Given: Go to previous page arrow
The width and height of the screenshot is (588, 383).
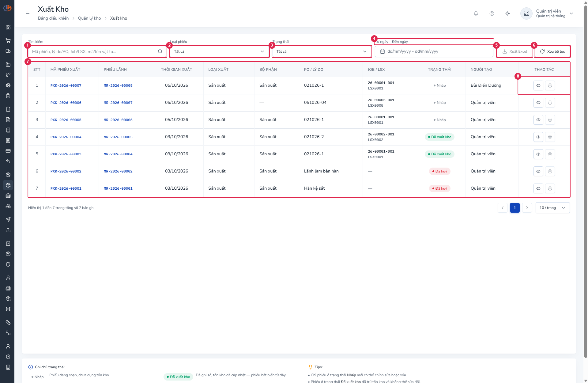Looking at the screenshot, I should [x=503, y=208].
